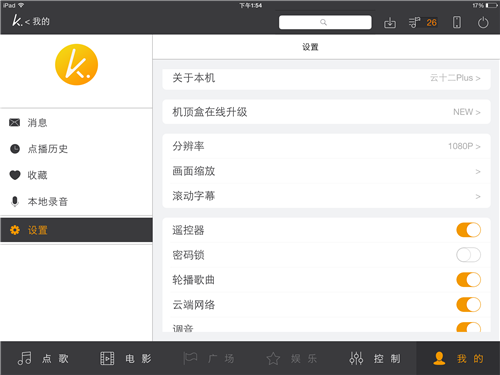Click the star icon in bottom bar
Screen dimensions: 500x375
click(273, 359)
